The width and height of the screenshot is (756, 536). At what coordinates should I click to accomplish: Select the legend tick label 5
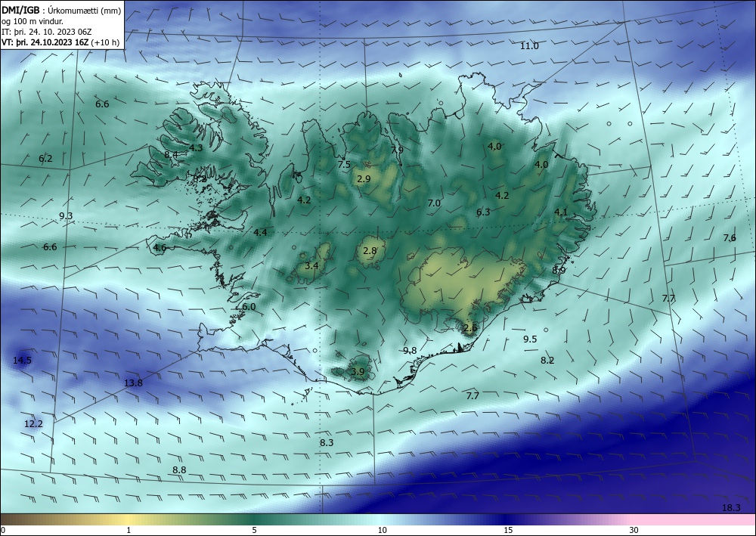pyautogui.click(x=254, y=530)
